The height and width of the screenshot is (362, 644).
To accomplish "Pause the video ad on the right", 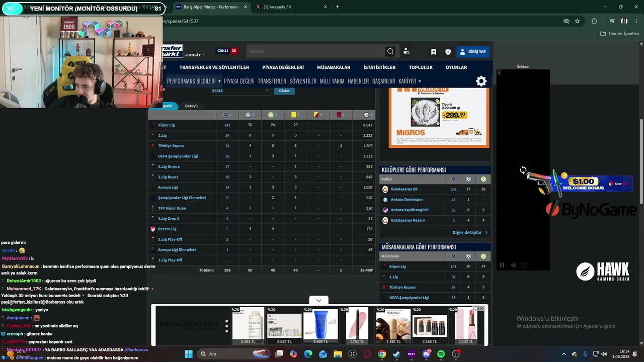I will coord(502,265).
